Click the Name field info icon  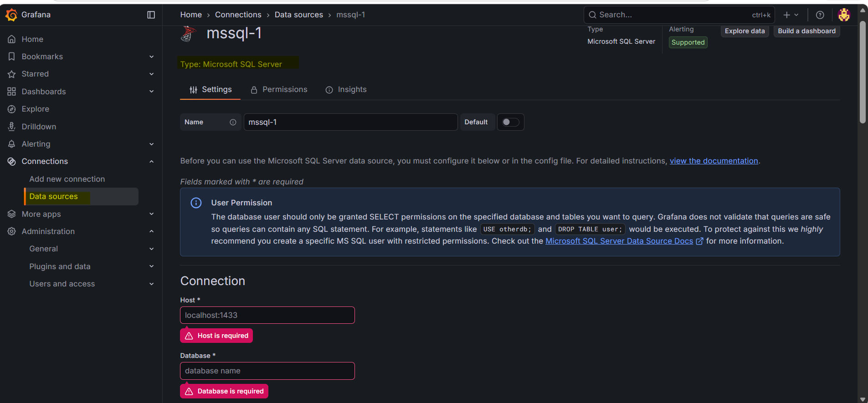click(233, 122)
